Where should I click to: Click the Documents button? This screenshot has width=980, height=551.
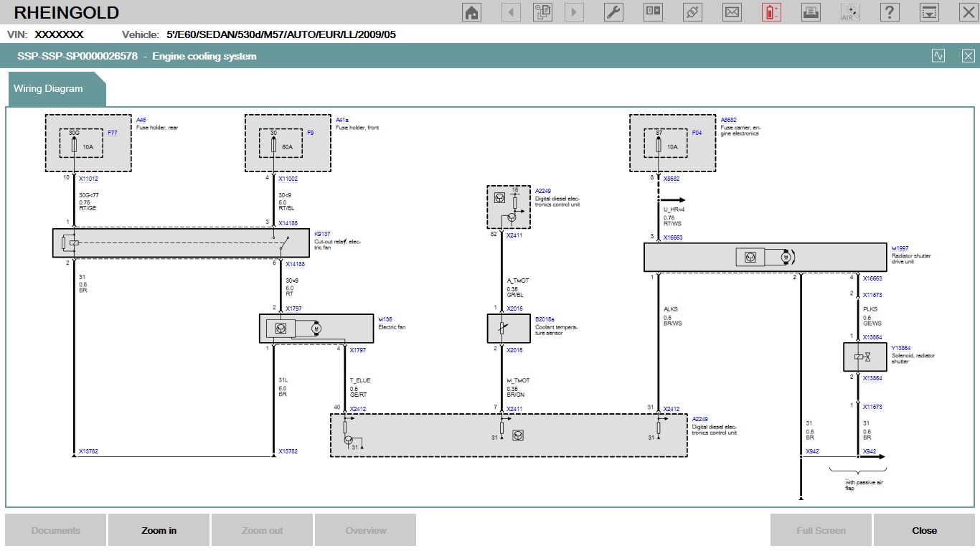[56, 531]
